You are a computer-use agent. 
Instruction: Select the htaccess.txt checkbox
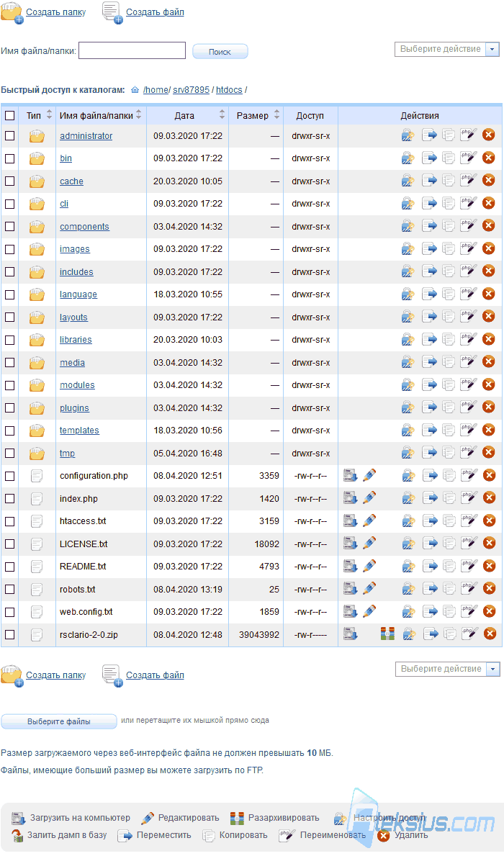[x=10, y=521]
